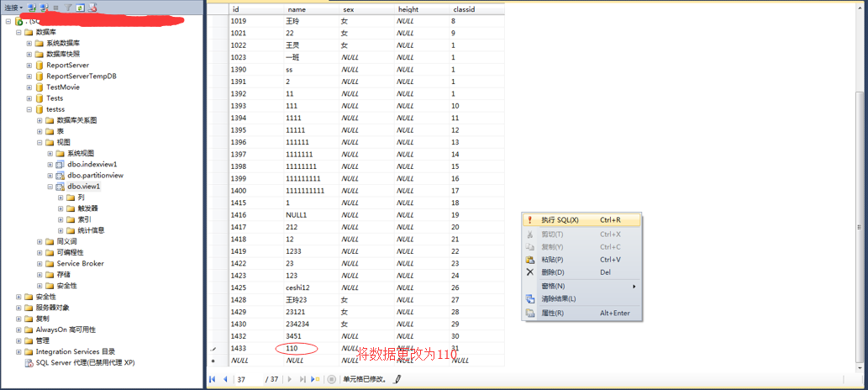Choose 执行 SQL(X) from context menu

581,220
